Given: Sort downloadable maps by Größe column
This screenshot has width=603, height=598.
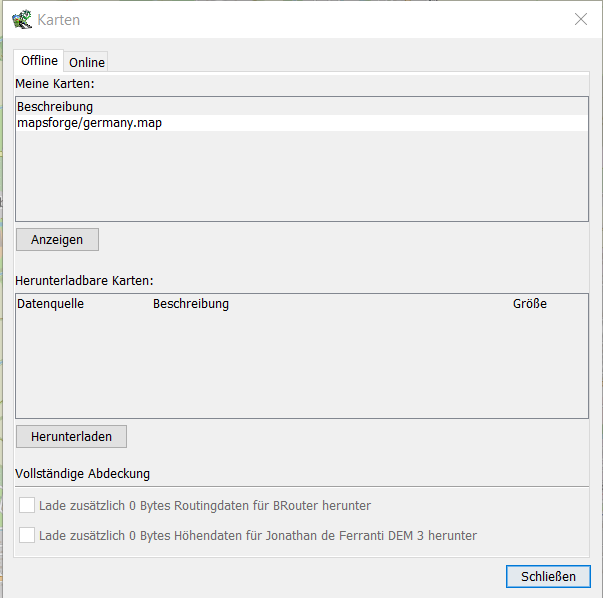Looking at the screenshot, I should pos(530,304).
